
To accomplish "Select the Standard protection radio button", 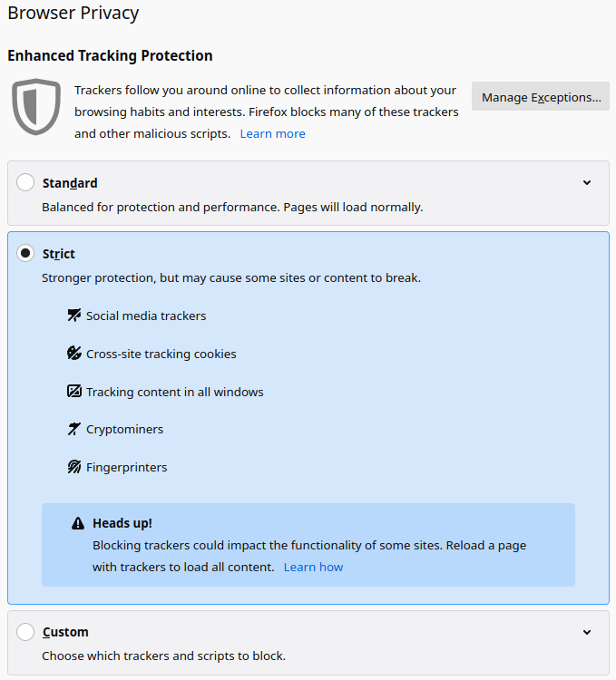I will [x=25, y=182].
